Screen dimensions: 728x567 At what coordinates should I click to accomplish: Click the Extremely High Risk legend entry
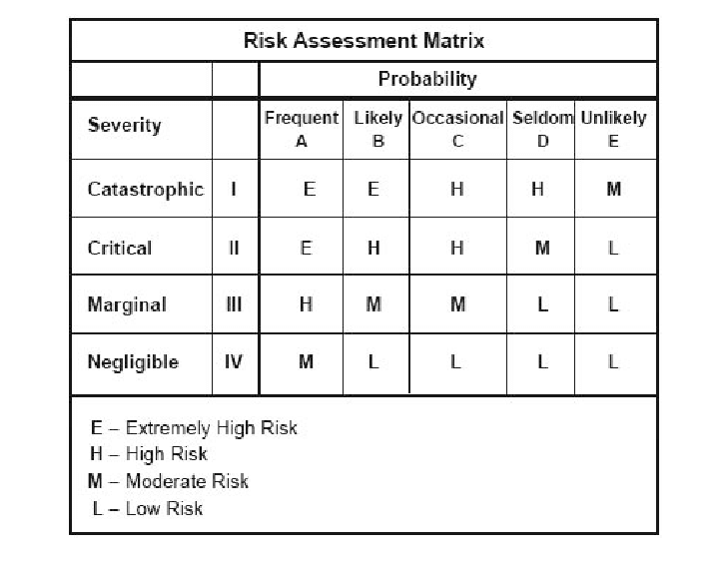point(194,428)
